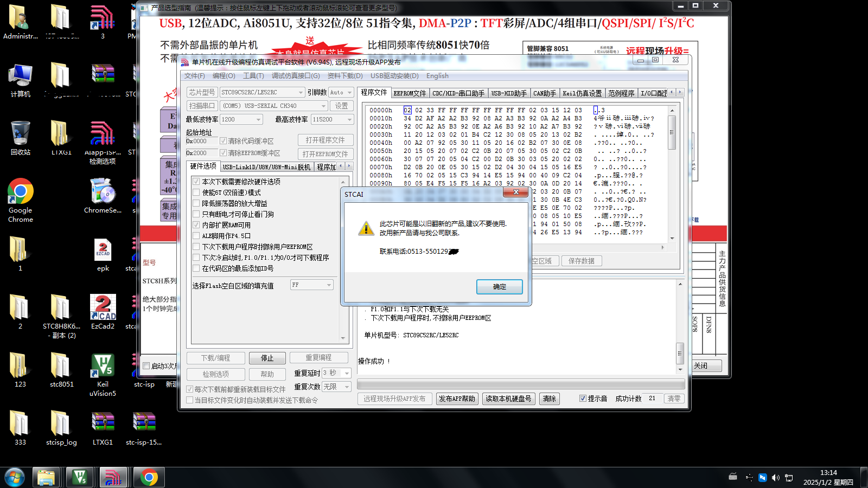868x488 pixels.
Task: Expand the chip model STC89C52RC dropdown
Action: click(301, 92)
